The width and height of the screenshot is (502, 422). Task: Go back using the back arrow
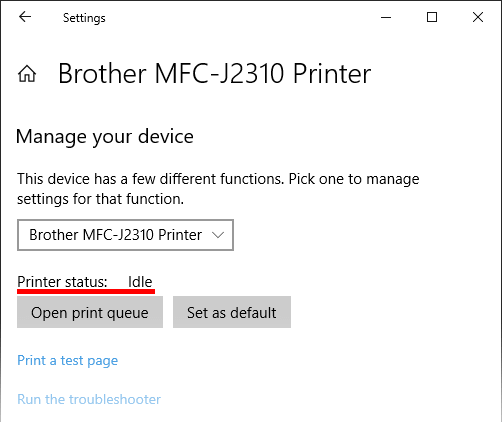[25, 17]
